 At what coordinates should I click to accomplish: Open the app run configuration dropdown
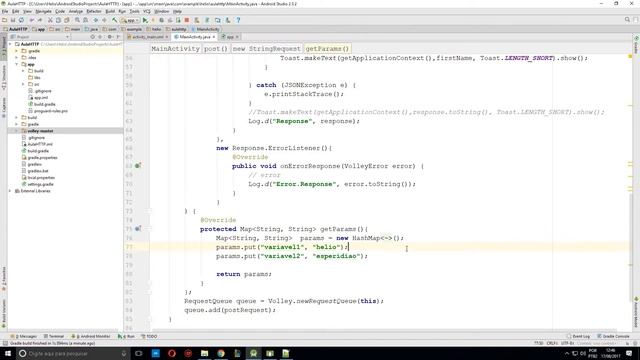(x=130, y=20)
